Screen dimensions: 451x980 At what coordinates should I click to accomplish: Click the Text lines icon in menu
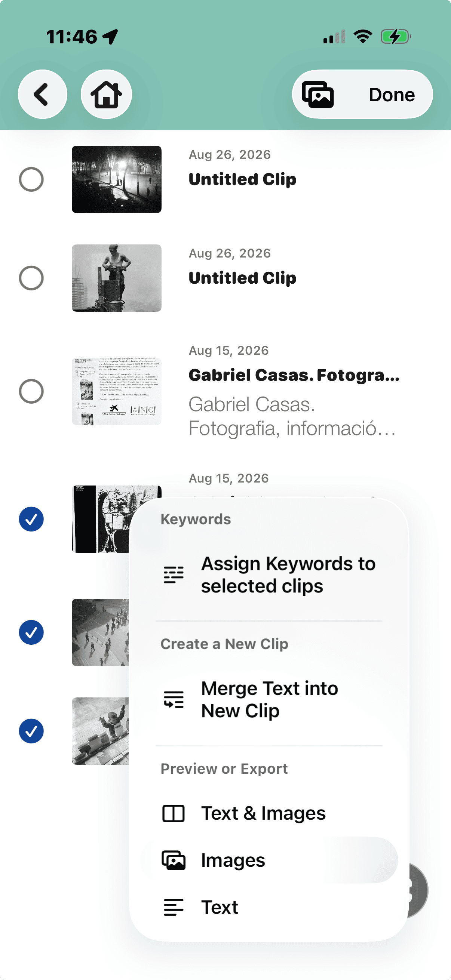coord(174,907)
